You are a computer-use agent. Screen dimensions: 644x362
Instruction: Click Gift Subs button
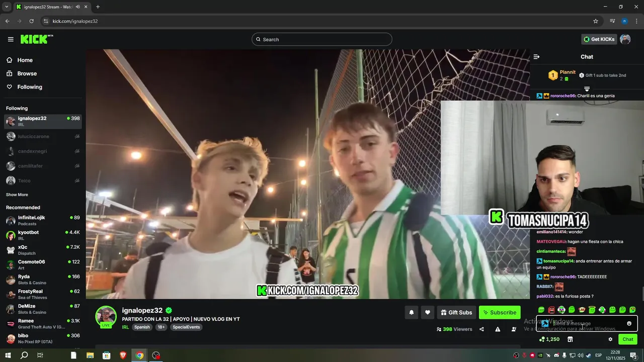pyautogui.click(x=456, y=312)
